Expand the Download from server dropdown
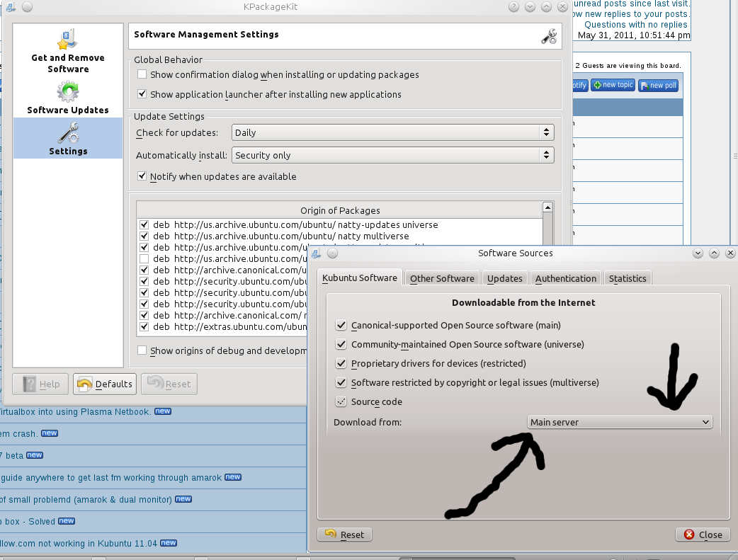Viewport: 738px width, 560px height. pos(620,422)
